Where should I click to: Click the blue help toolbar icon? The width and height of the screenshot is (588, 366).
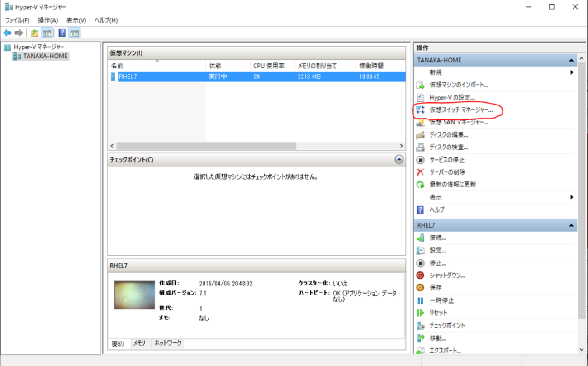(x=62, y=33)
